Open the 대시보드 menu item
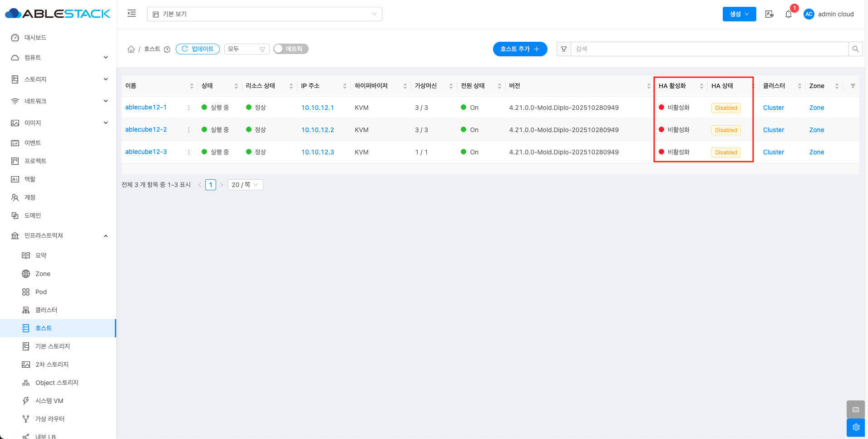This screenshot has height=439, width=868. pos(35,38)
